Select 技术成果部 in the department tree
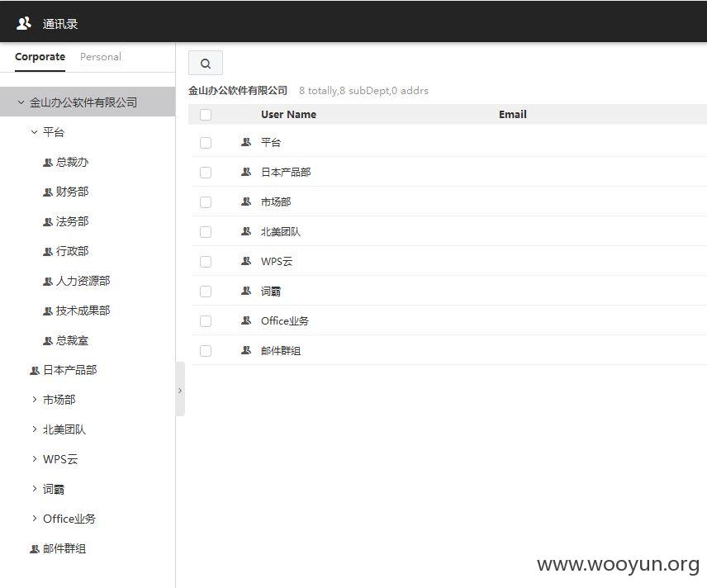Viewport: 707px width, 588px height. pos(83,311)
